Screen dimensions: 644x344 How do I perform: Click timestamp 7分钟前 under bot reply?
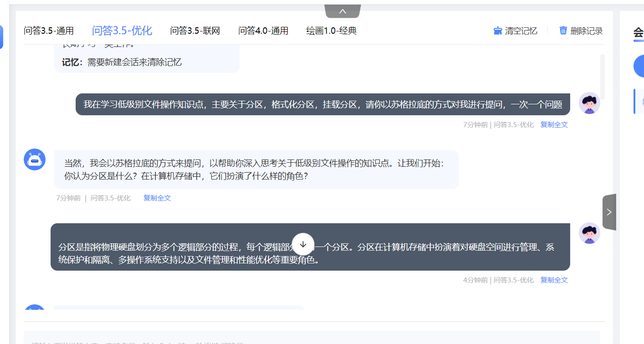[x=68, y=198]
